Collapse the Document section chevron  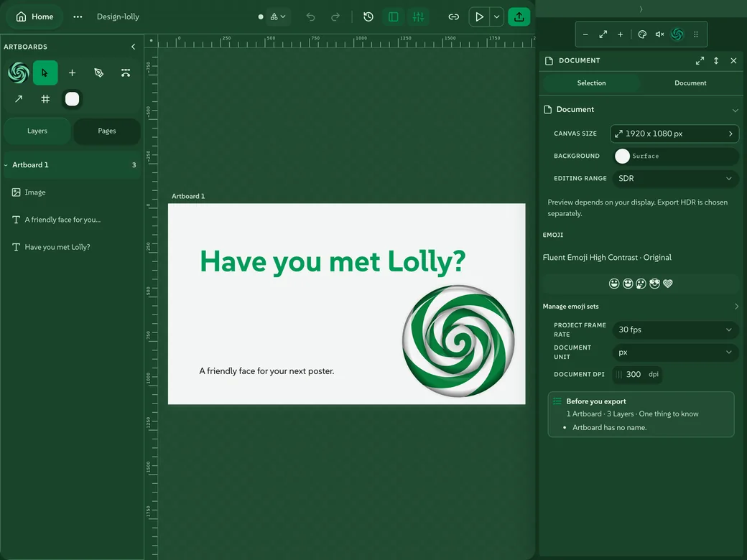(735, 110)
